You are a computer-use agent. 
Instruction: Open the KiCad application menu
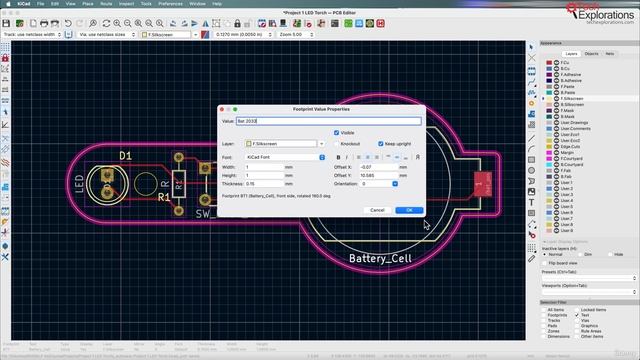pos(24,4)
